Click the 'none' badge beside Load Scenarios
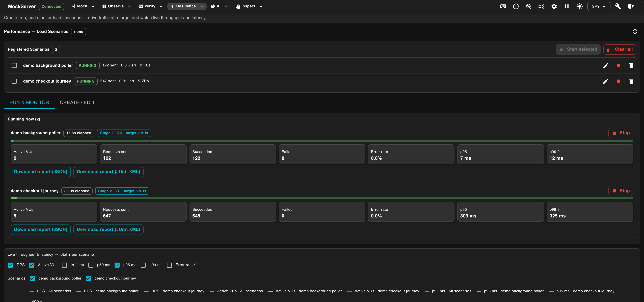This screenshot has height=302, width=644. pos(78,32)
